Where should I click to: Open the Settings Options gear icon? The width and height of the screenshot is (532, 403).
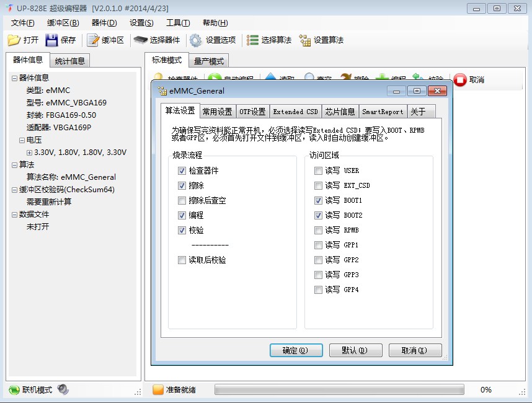195,40
